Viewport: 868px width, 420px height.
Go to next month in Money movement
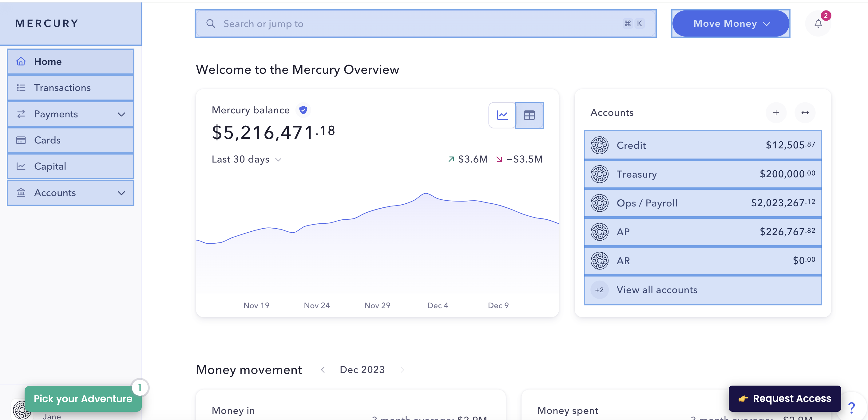402,370
